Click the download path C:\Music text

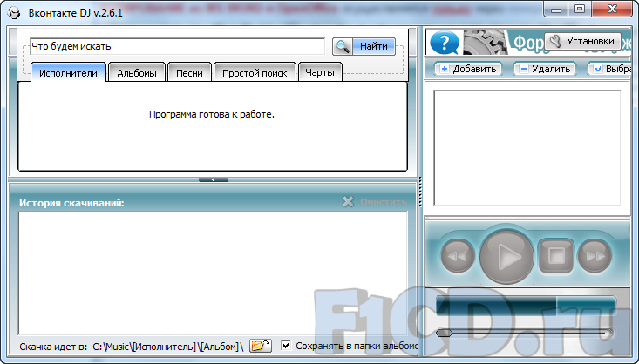coord(168,347)
